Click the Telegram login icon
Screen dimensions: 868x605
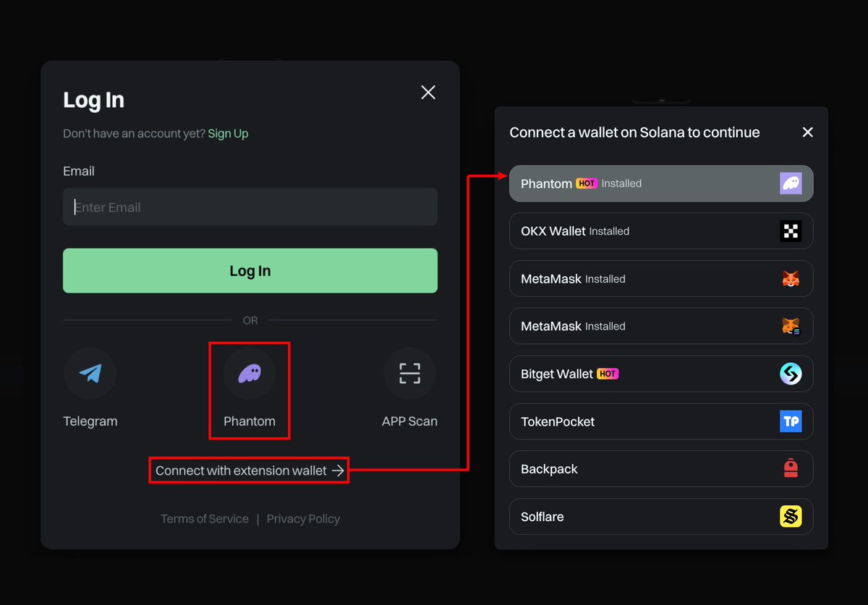[x=90, y=374]
